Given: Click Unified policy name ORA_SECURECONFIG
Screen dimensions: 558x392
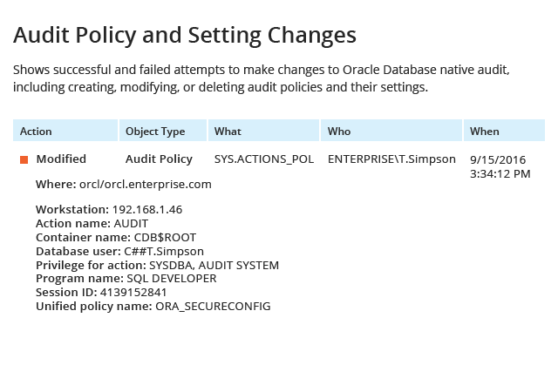Looking at the screenshot, I should click(x=153, y=307).
